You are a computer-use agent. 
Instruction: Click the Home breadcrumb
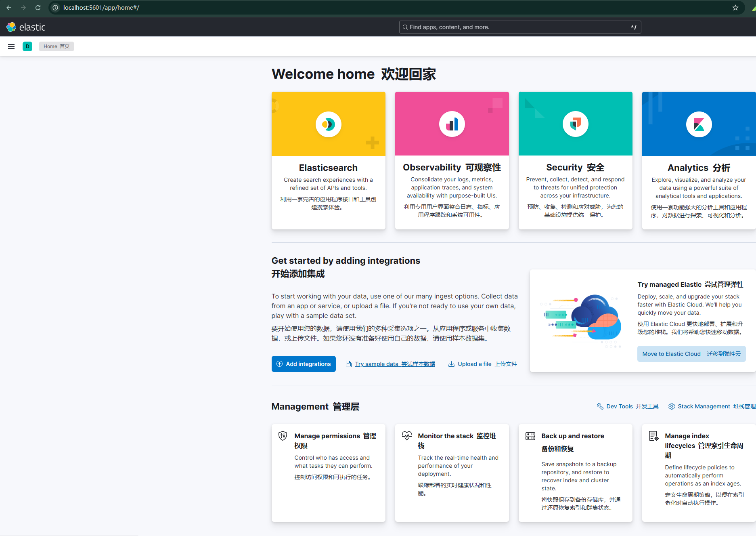tap(57, 46)
